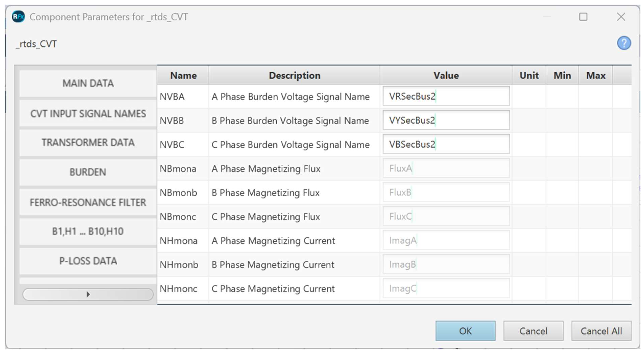Edit the NVBA value field VRSecBus2
Image resolution: width=644 pixels, height=354 pixels.
tap(446, 96)
